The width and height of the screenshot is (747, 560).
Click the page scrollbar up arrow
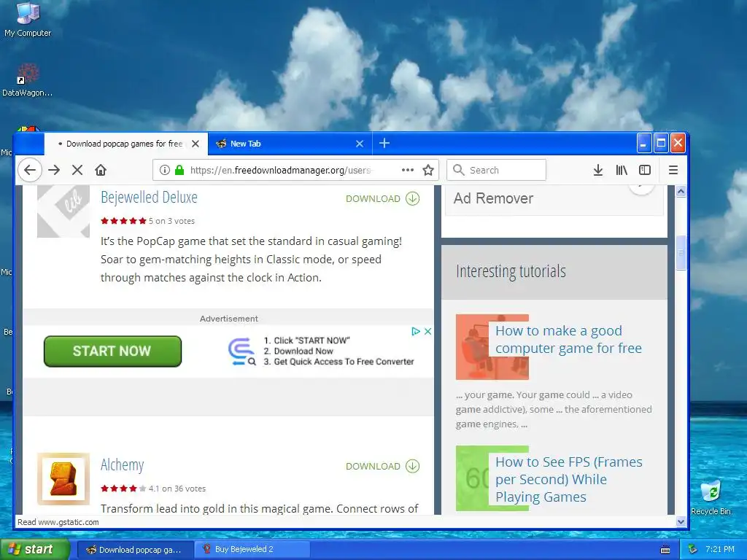681,192
